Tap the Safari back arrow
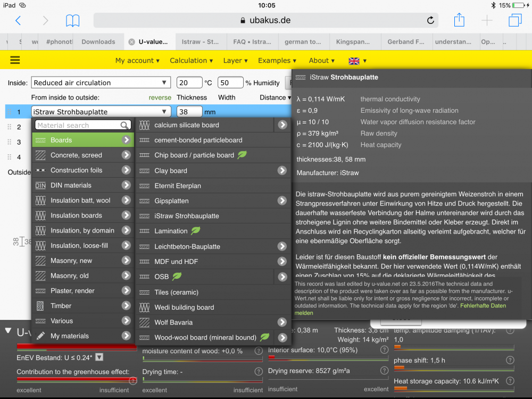The image size is (532, 399). 18,21
